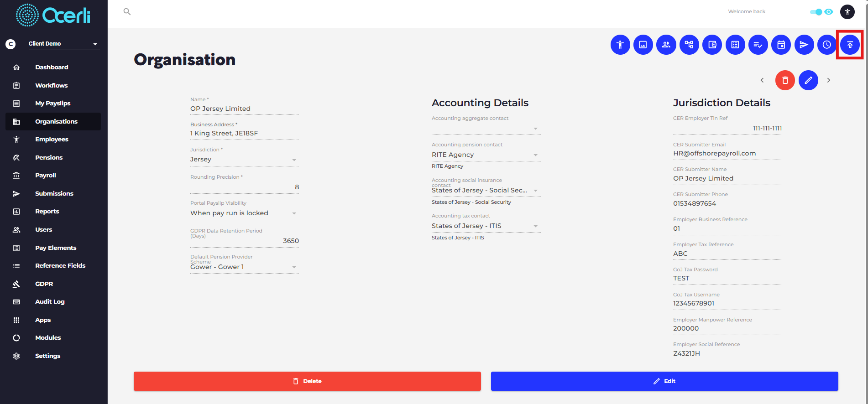The height and width of the screenshot is (404, 868).
Task: Open the Accounting aggregate contact dropdown
Action: (x=486, y=129)
